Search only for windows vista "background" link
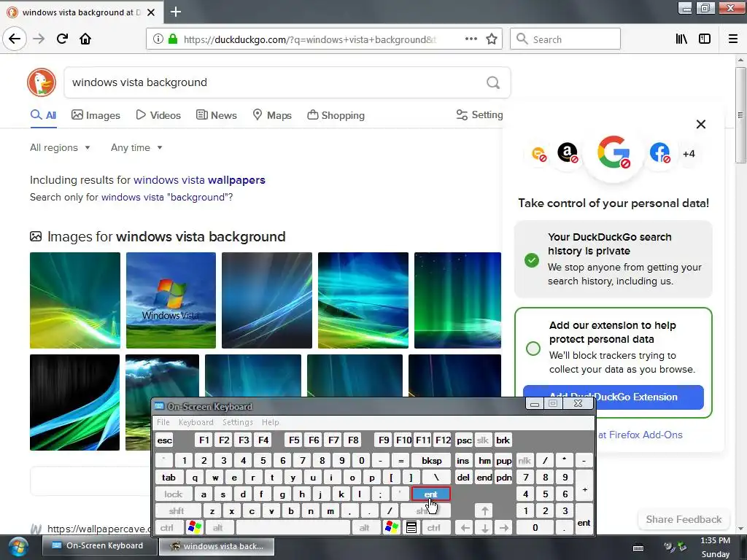The image size is (747, 560). click(166, 197)
